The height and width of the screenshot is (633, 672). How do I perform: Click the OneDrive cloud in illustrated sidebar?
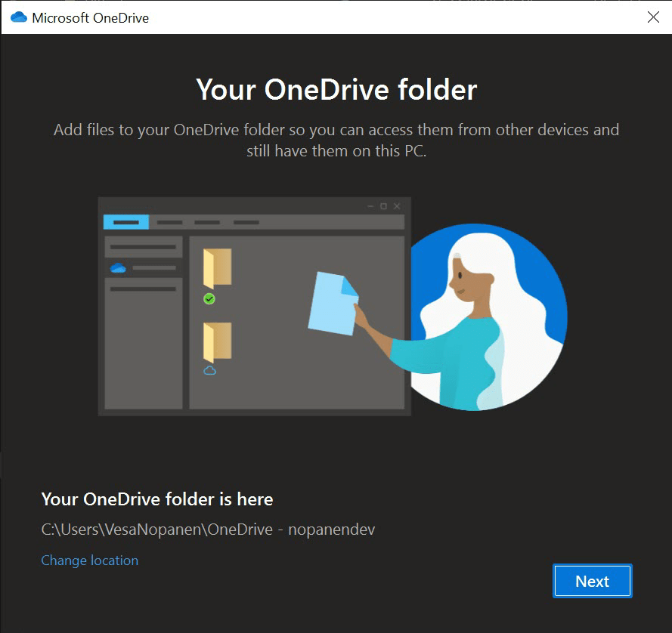pyautogui.click(x=117, y=267)
